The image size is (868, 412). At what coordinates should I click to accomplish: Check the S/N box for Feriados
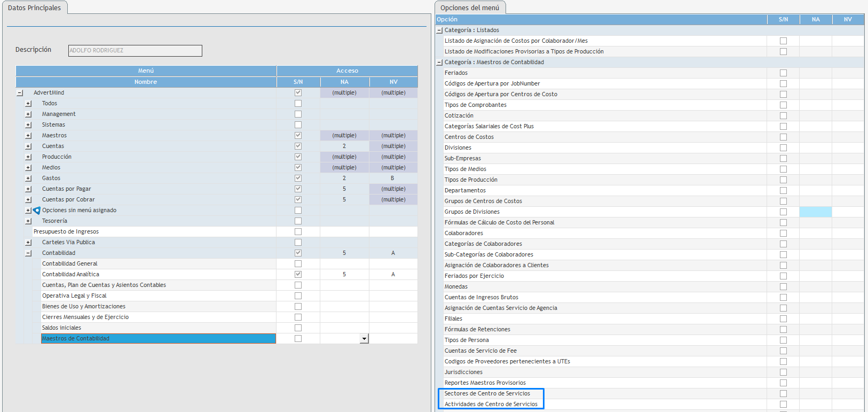(x=783, y=73)
